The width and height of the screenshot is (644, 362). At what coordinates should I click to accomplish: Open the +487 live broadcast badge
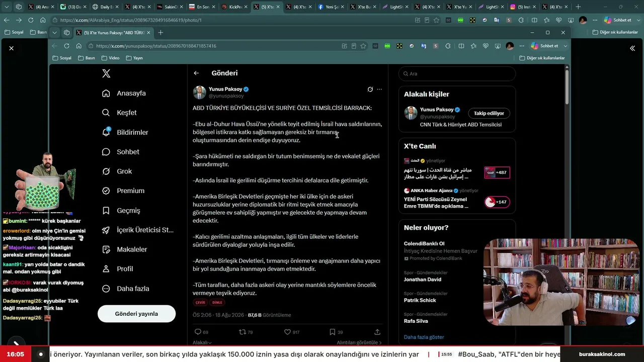(x=497, y=172)
